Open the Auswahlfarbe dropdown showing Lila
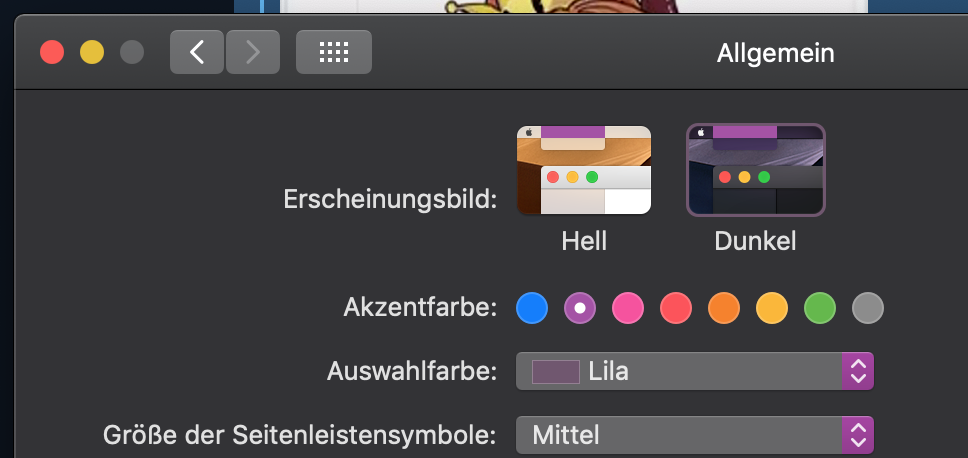This screenshot has height=458, width=968. [x=680, y=371]
